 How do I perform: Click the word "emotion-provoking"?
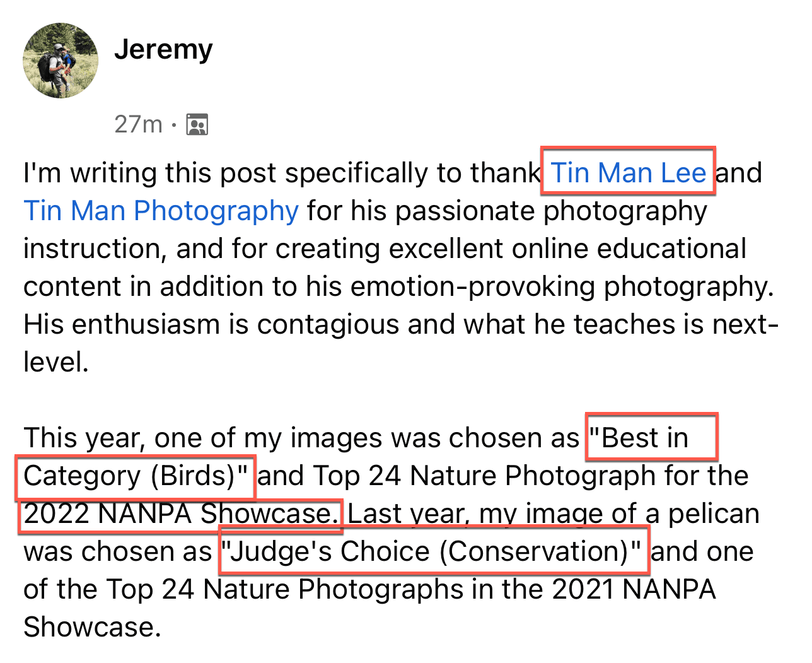(473, 286)
